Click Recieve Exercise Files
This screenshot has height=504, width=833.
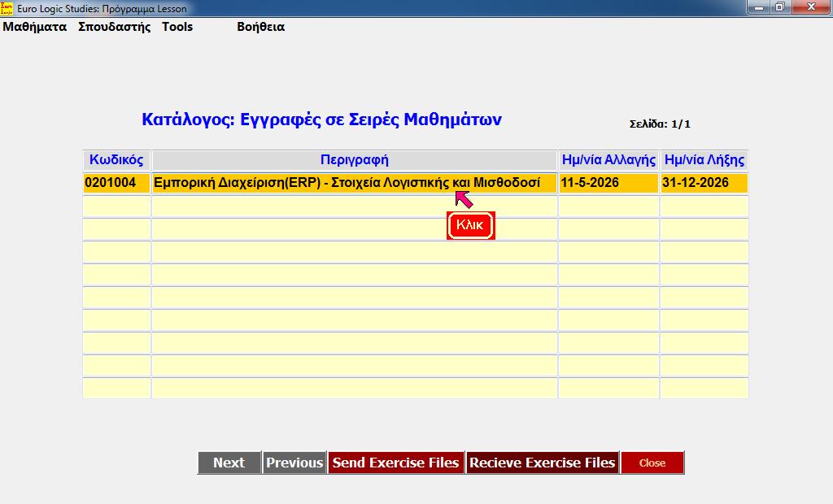(x=543, y=463)
